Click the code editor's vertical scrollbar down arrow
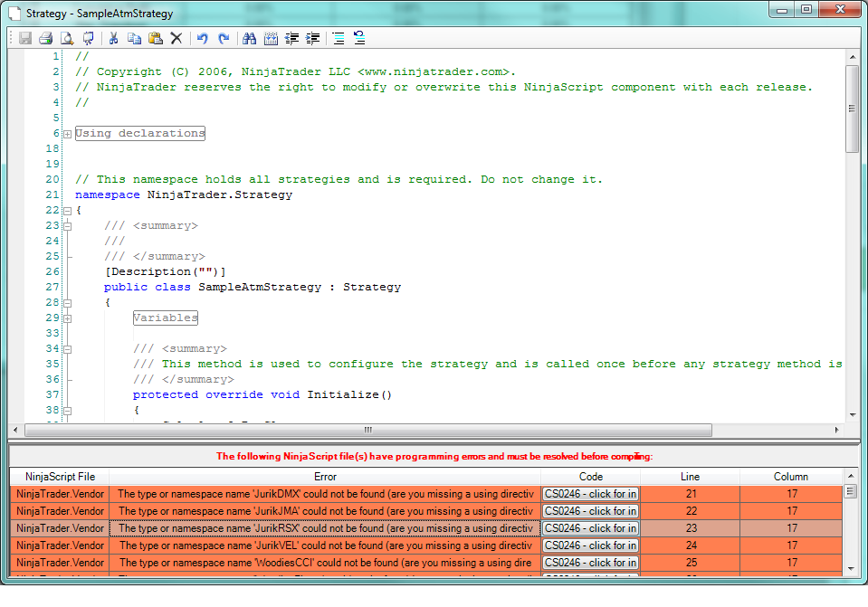The width and height of the screenshot is (868, 607). click(853, 415)
